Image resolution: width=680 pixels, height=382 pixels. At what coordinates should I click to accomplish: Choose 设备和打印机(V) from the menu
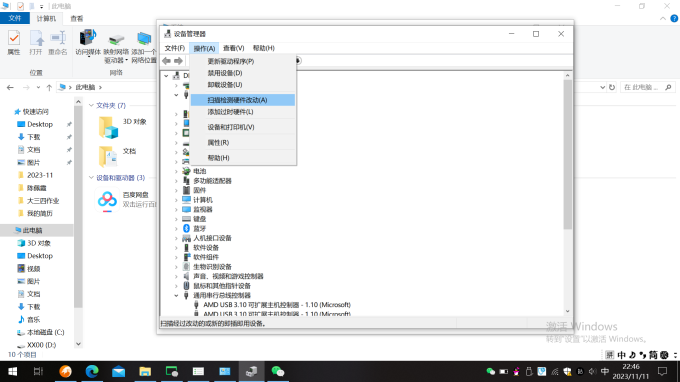pos(243,127)
